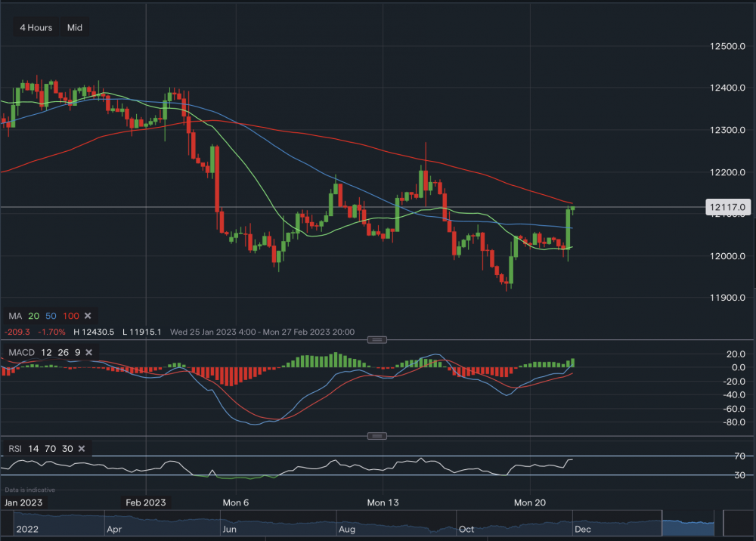Click resize handle above the MACD panel
The height and width of the screenshot is (541, 756).
click(379, 339)
